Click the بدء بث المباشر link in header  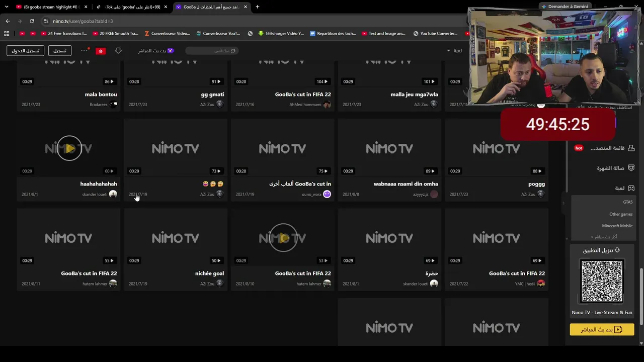156,51
